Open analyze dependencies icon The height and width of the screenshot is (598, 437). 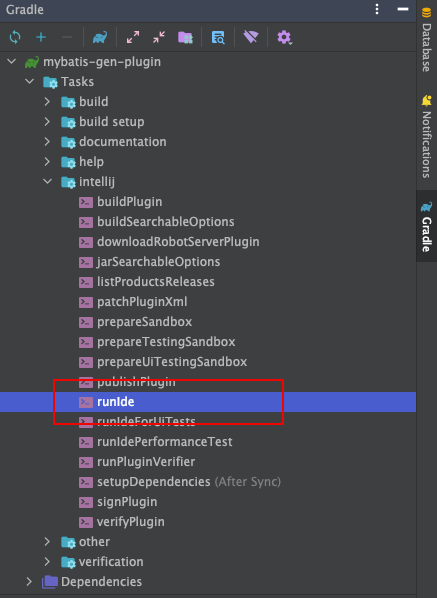[x=218, y=37]
